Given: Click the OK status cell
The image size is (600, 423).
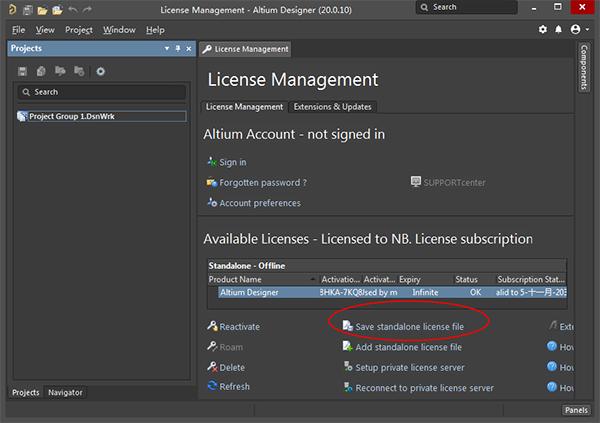Looking at the screenshot, I should pos(475,292).
